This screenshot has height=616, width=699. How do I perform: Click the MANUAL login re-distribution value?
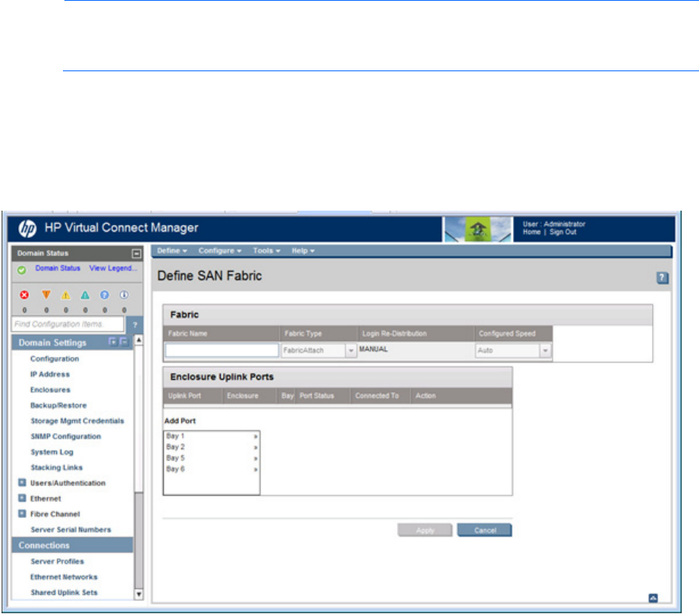(374, 349)
